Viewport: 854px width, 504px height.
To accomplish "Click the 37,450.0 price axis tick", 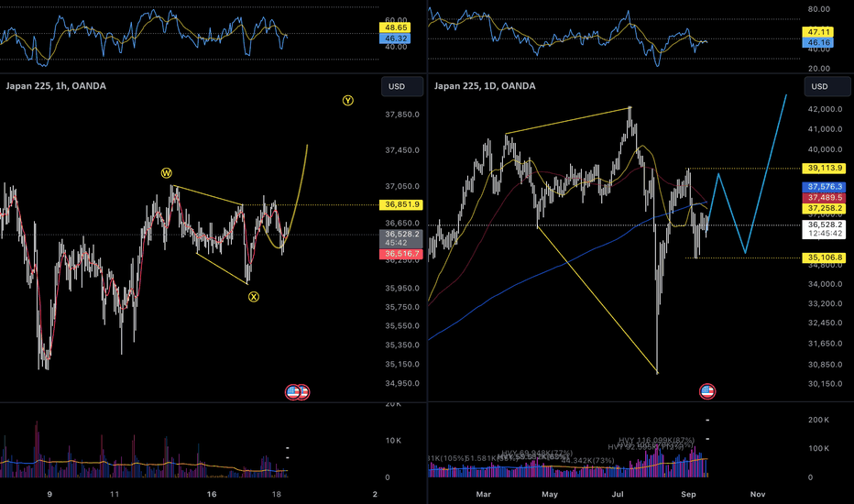I will 402,150.
